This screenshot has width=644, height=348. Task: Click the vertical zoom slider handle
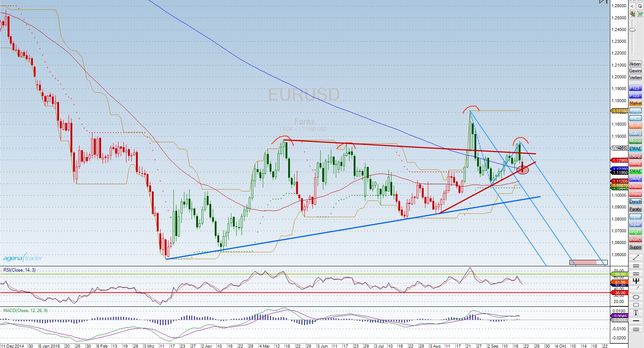click(632, 30)
